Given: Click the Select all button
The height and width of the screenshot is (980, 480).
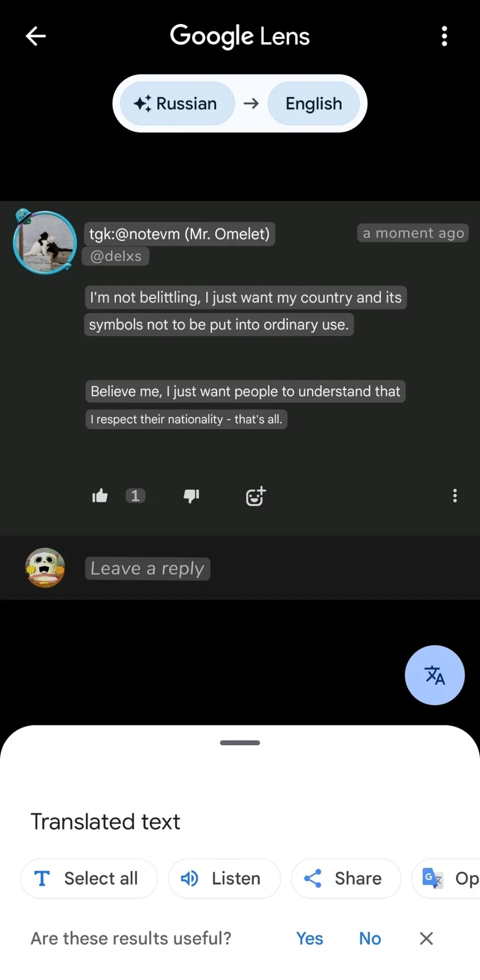Looking at the screenshot, I should [89, 878].
